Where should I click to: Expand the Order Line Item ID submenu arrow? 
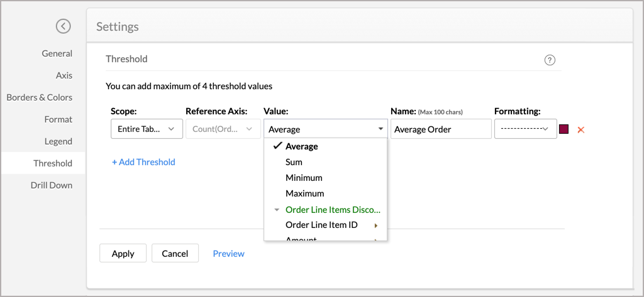(376, 225)
